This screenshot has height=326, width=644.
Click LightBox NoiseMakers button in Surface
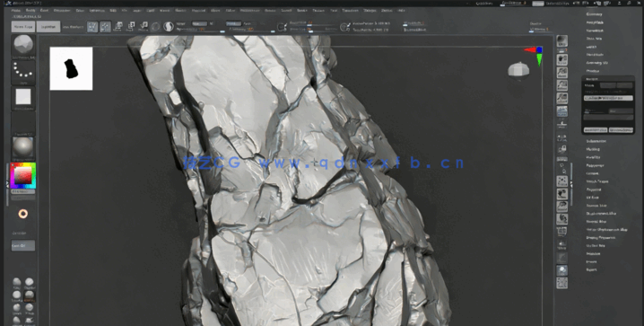coord(608,98)
